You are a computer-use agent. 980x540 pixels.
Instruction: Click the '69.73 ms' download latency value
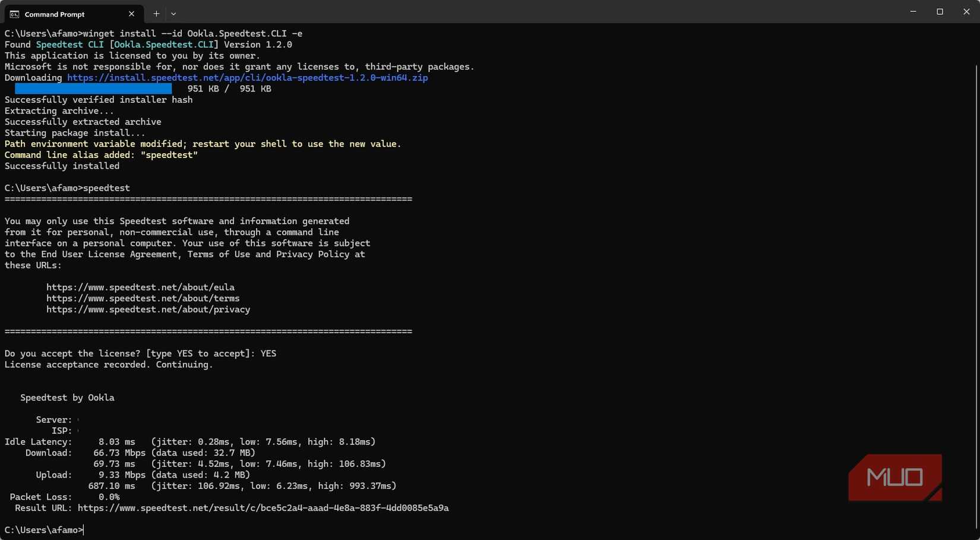[114, 464]
